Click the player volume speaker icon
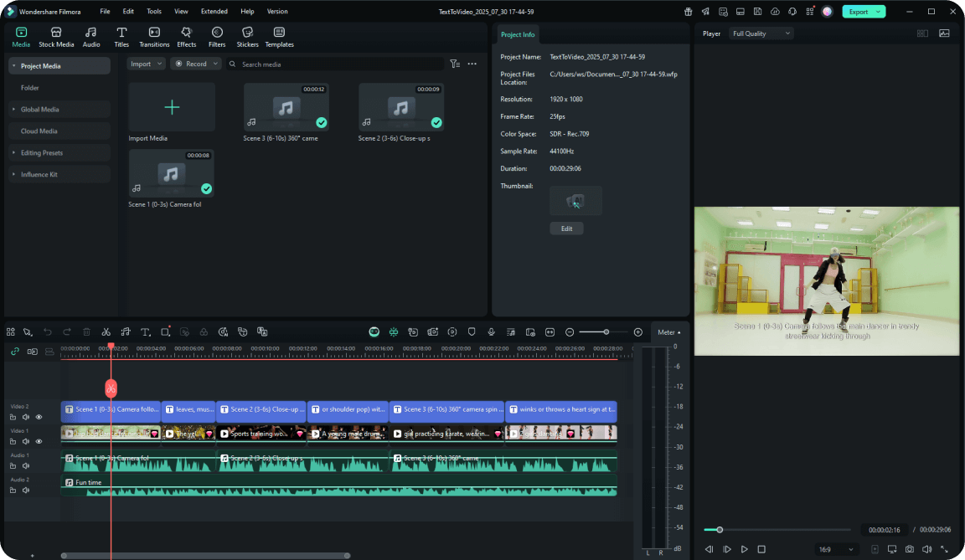Image resolution: width=965 pixels, height=560 pixels. coord(926,549)
